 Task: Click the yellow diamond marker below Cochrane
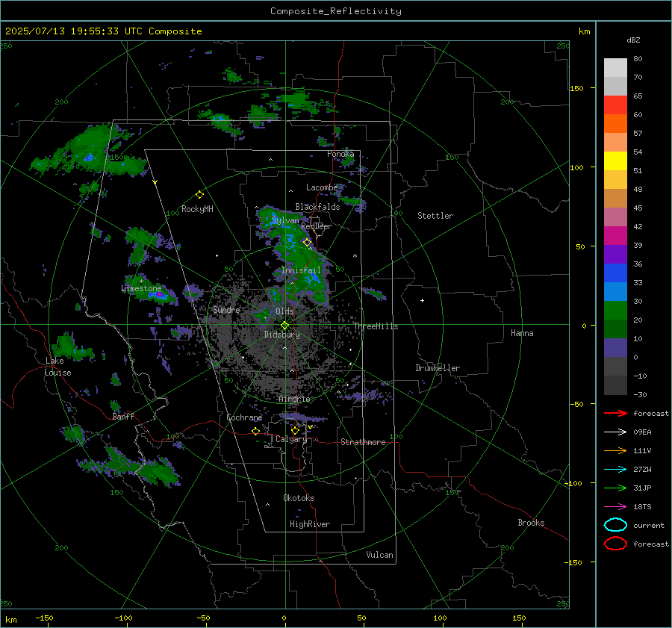[255, 431]
